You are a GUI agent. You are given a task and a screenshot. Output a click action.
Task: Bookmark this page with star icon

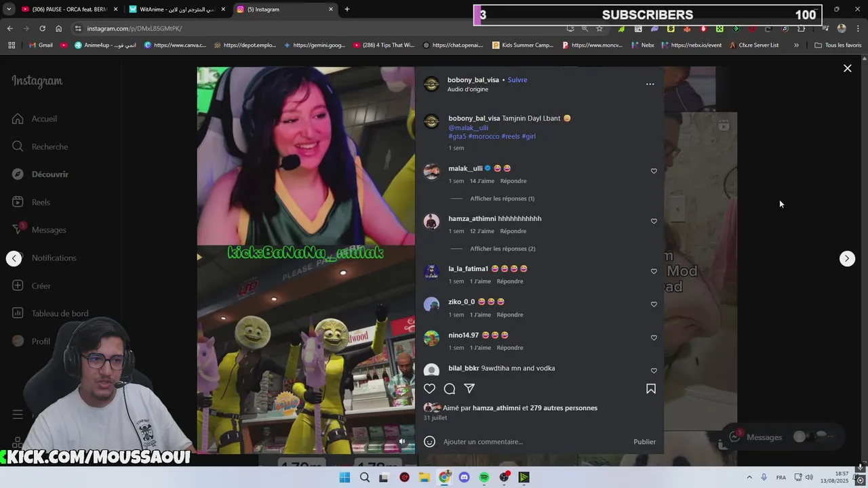[x=599, y=28]
